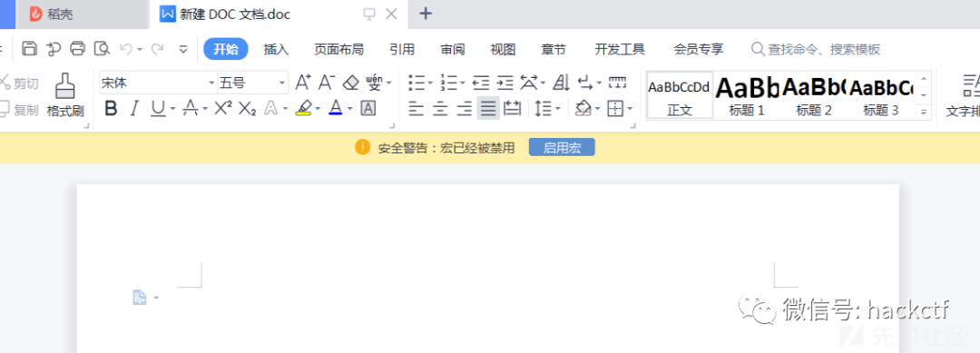The image size is (980, 353).
Task: Increase font size with A+ icon
Action: coord(303,82)
